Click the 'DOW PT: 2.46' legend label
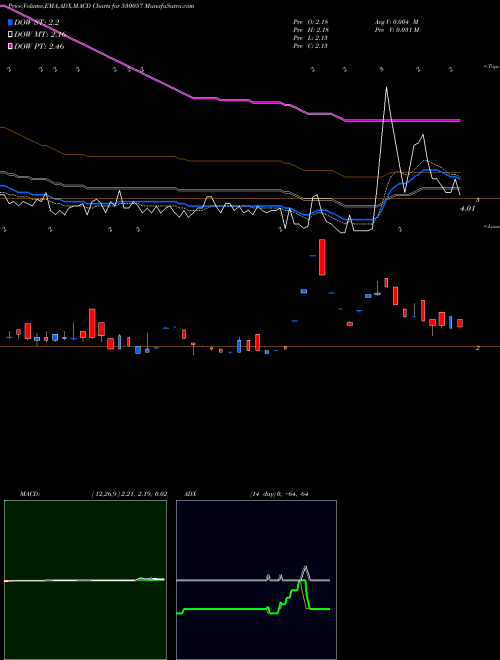 [x=39, y=46]
